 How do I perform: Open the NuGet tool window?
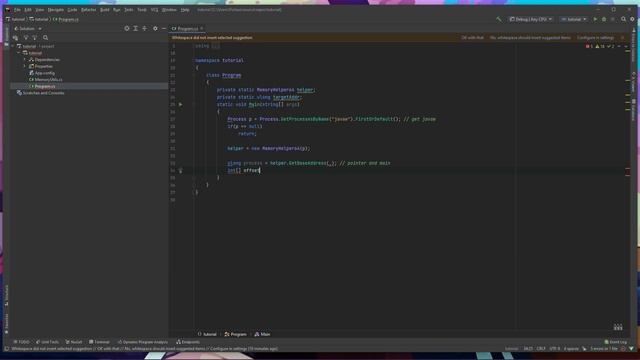pos(74,342)
